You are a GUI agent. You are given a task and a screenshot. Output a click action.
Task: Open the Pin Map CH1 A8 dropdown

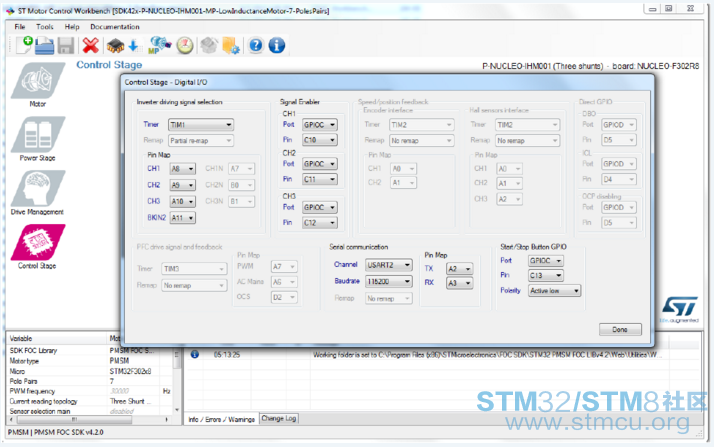click(x=183, y=169)
